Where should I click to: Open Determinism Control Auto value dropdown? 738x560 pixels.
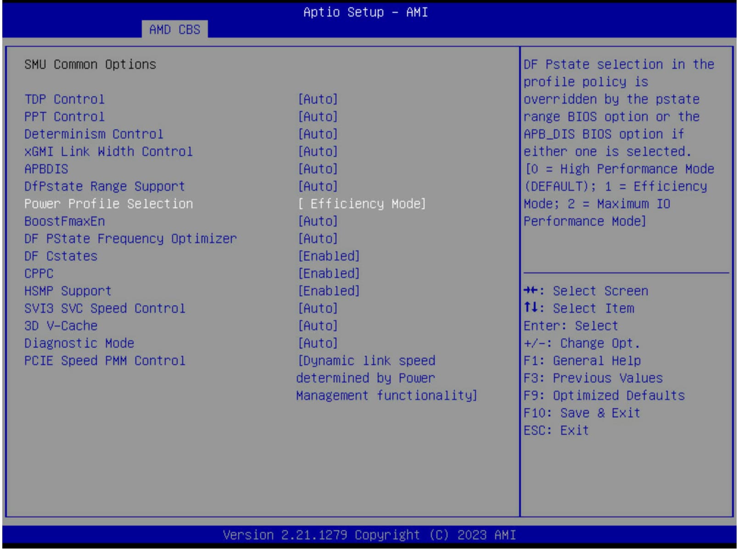pos(318,134)
